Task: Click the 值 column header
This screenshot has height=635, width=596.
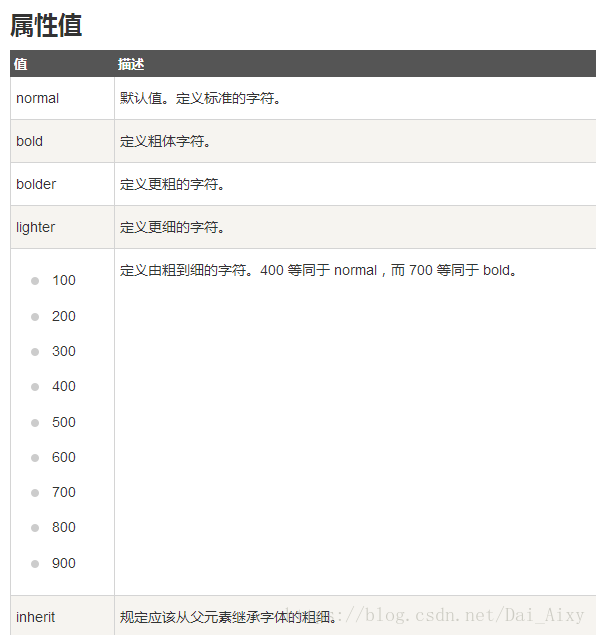Action: [x=21, y=64]
